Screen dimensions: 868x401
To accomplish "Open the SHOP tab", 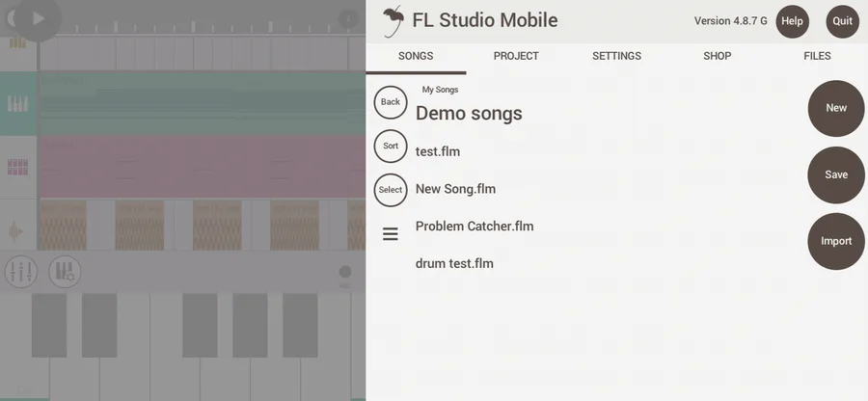I will [x=717, y=56].
